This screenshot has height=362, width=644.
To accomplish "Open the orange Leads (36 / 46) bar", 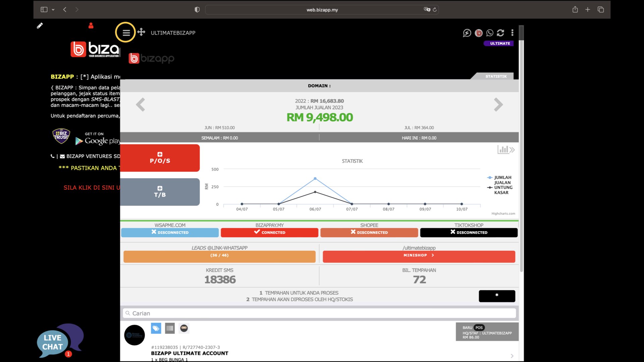I will 219,256.
